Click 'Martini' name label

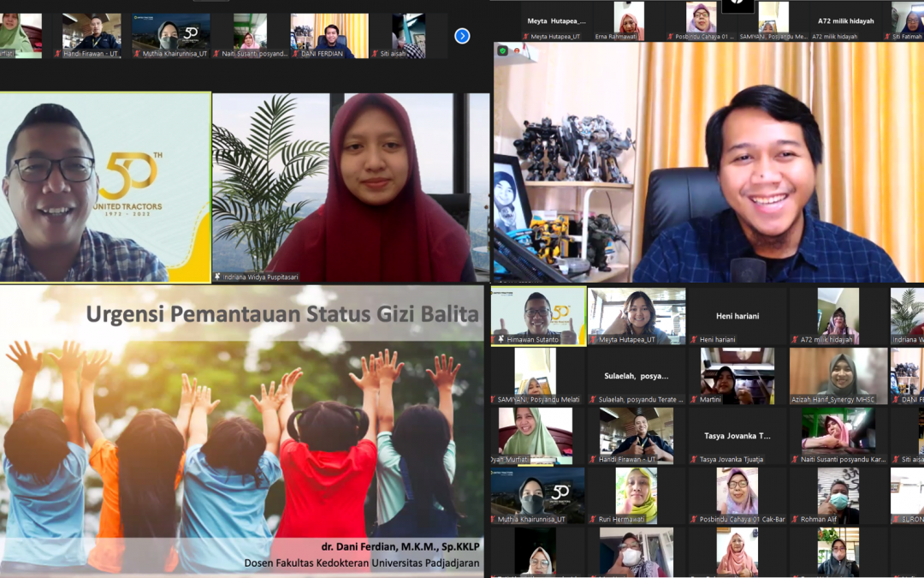[710, 400]
